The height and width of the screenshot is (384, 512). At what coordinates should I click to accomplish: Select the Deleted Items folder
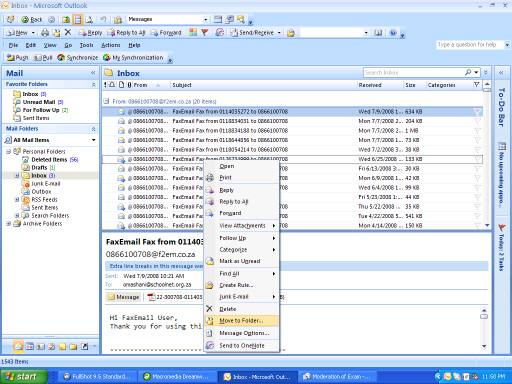(50, 160)
